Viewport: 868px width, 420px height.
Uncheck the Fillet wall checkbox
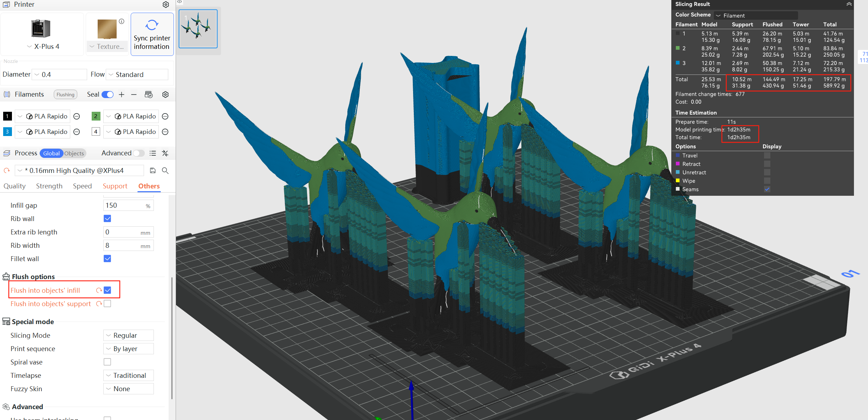[x=107, y=259]
